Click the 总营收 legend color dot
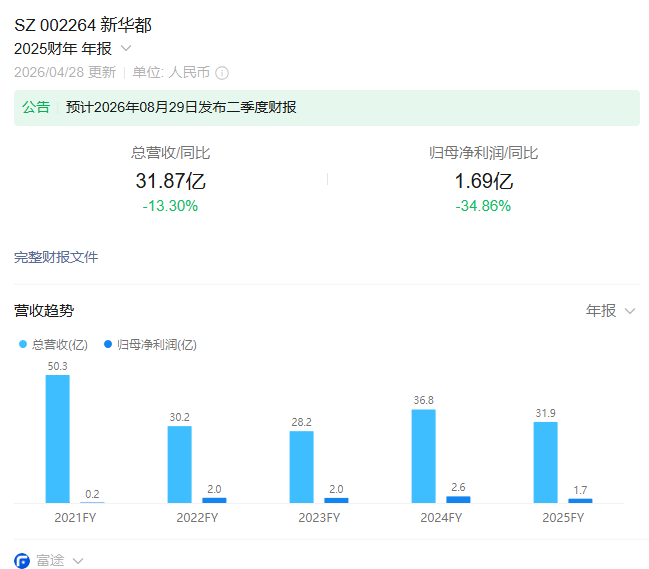649x569 pixels. (23, 344)
